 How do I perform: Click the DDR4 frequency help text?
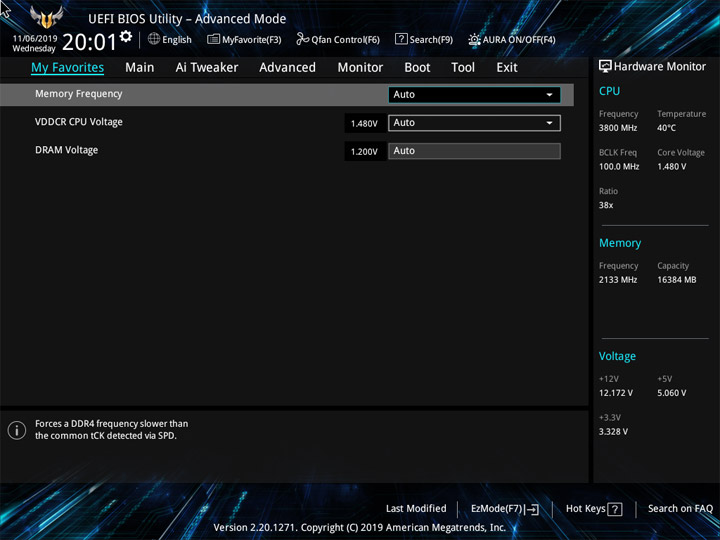pos(112,430)
